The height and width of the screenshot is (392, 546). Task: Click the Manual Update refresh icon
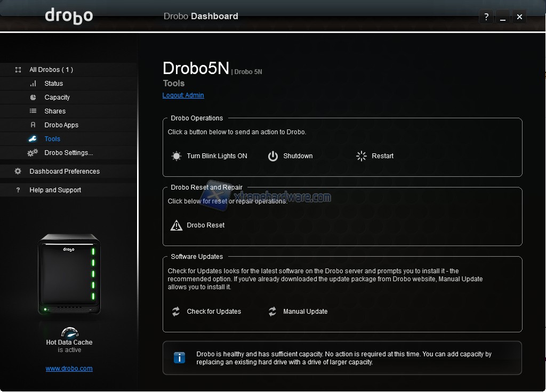click(x=272, y=312)
